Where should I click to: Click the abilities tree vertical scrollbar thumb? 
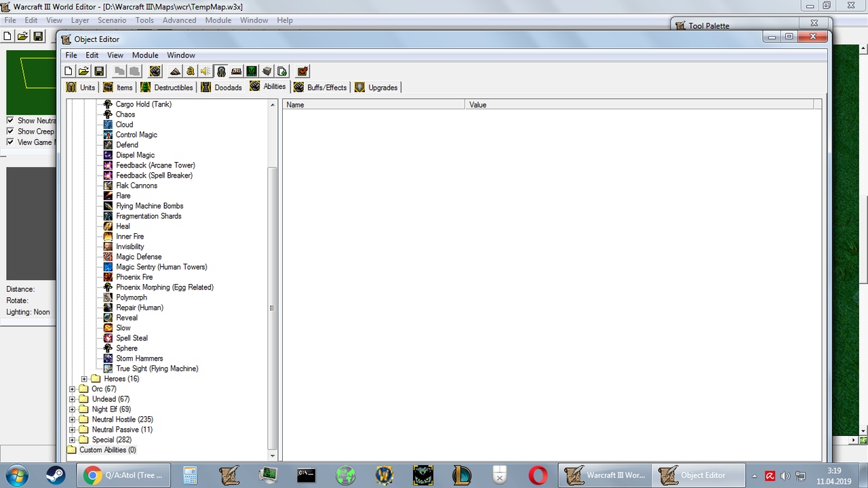(273, 308)
